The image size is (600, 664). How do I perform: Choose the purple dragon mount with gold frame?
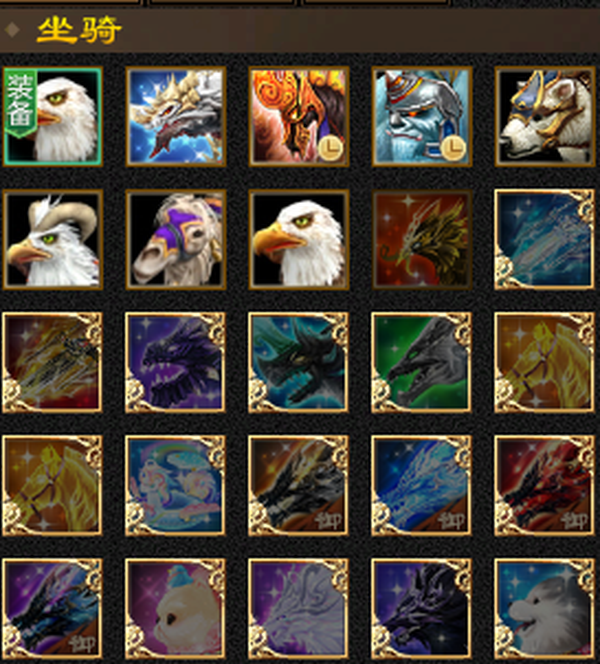[x=176, y=362]
